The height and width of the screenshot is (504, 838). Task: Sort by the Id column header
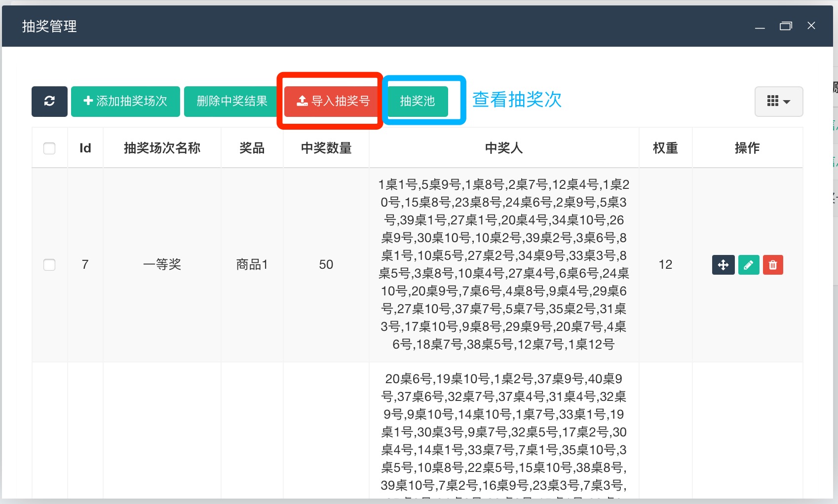(x=85, y=148)
